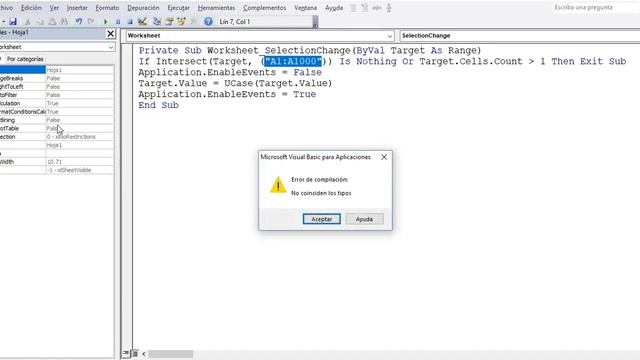The image size is (640, 360).
Task: Click the toolbar handle beside Lín 7 indicator
Action: 315,22
